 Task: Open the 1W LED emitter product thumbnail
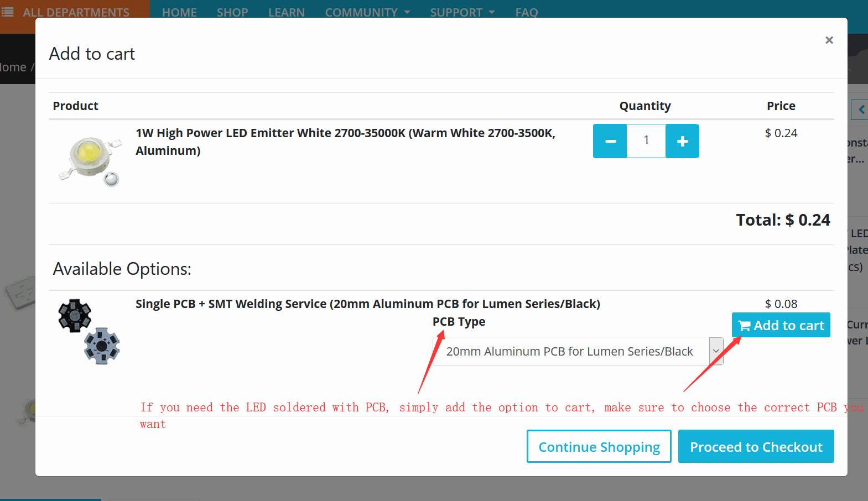click(90, 161)
